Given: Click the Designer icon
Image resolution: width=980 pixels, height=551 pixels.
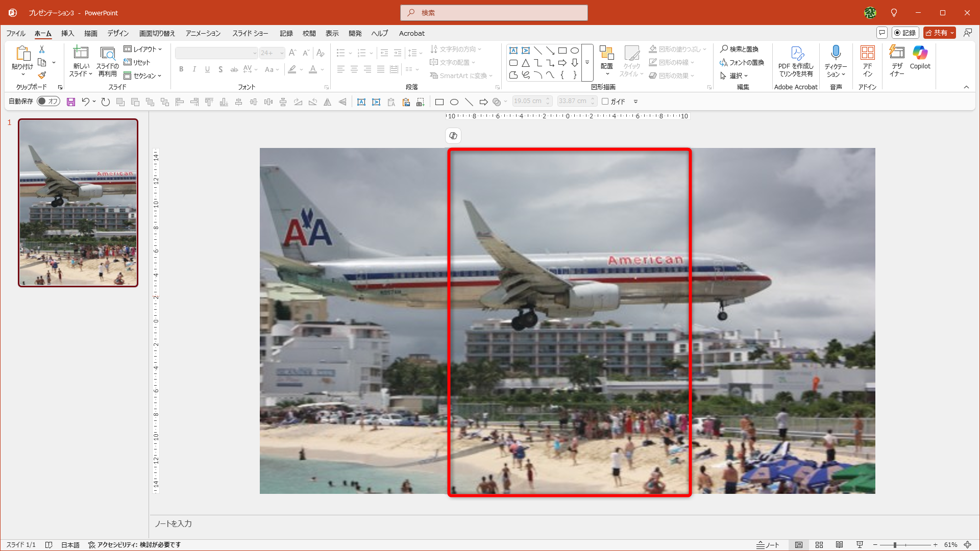Looking at the screenshot, I should [897, 53].
